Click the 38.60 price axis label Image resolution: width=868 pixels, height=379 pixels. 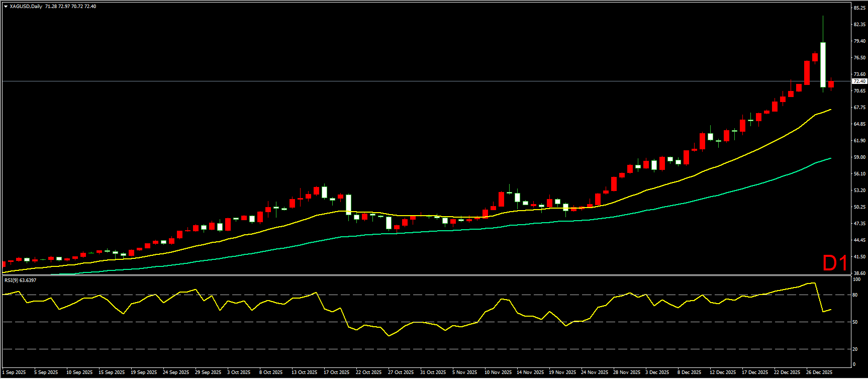(x=859, y=273)
